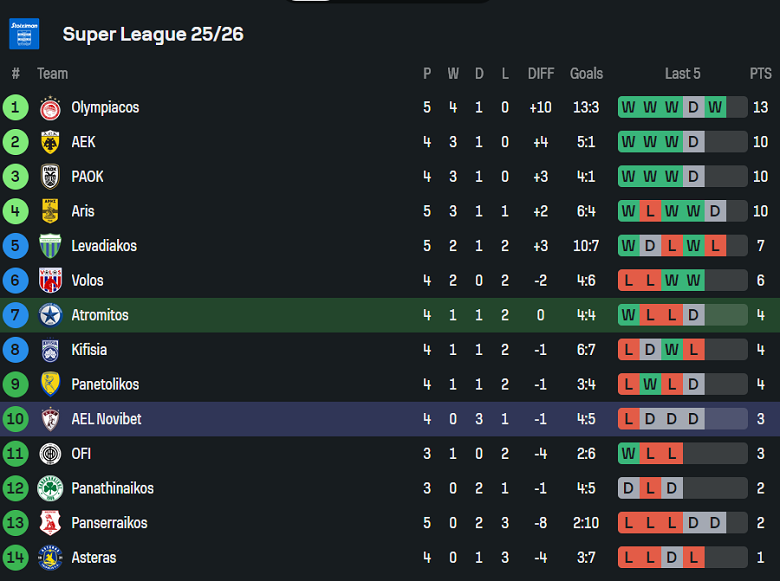Click the OFI club crest icon
This screenshot has width=780, height=581.
click(x=50, y=454)
